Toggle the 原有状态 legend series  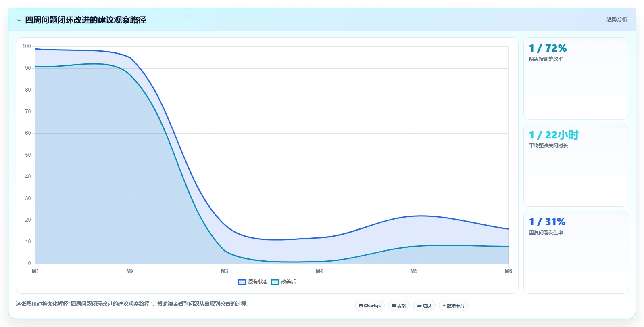253,282
